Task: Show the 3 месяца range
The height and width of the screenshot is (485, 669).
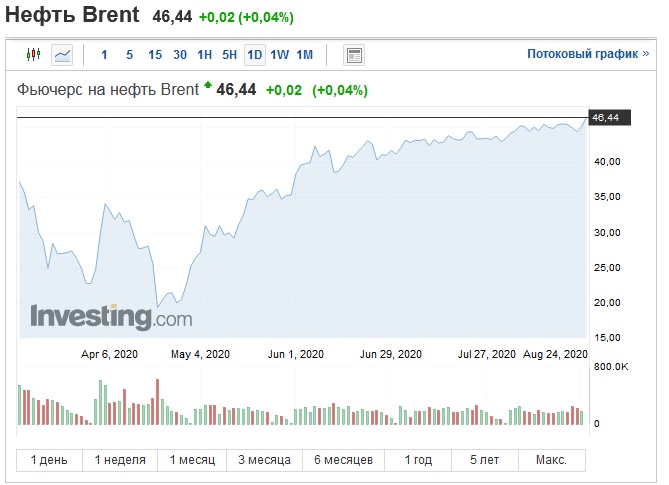Action: tap(264, 460)
